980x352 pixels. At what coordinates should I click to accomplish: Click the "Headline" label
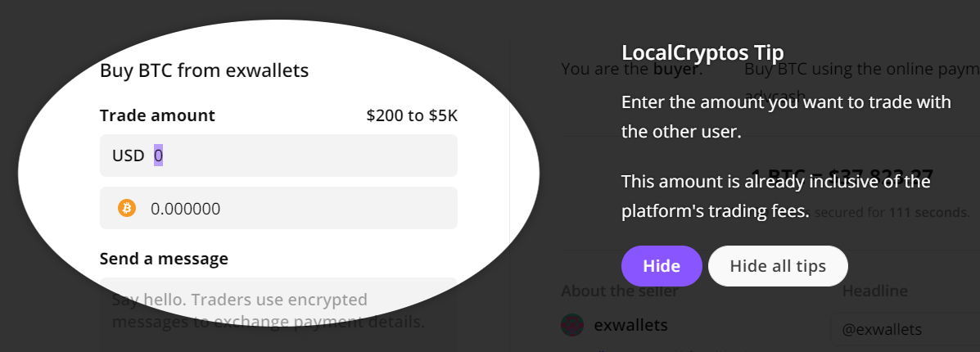coord(875,291)
